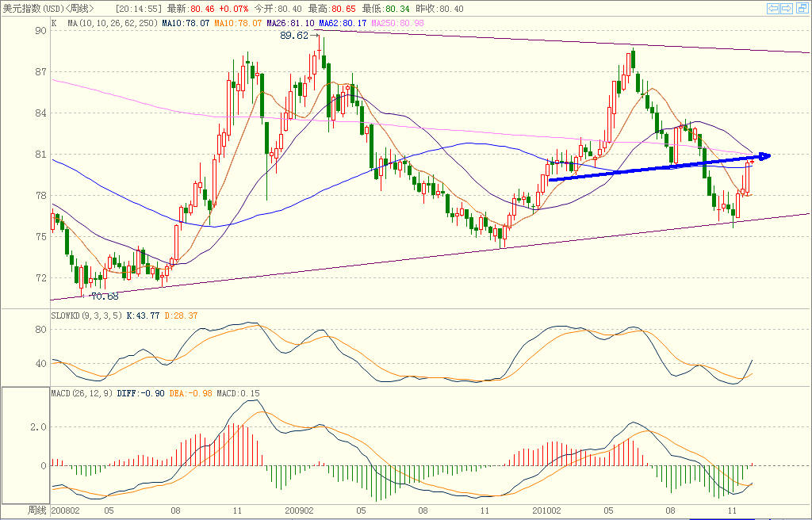Click the 200802 date axis label
812x520 pixels.
point(66,510)
